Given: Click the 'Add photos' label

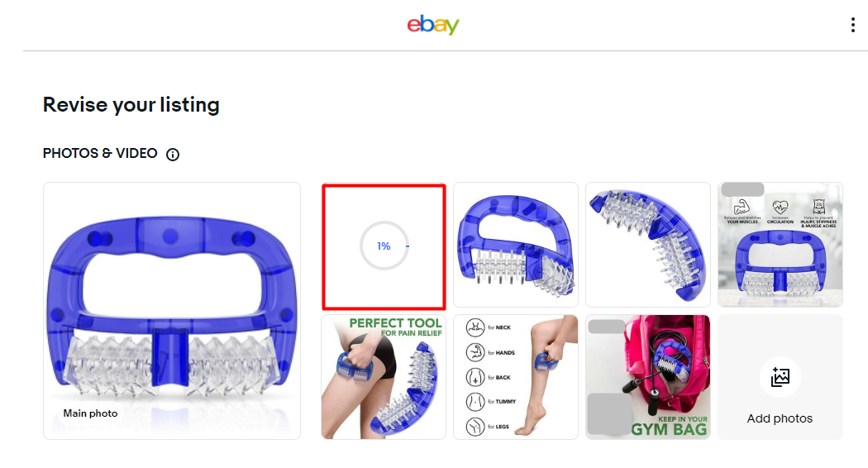Looking at the screenshot, I should tap(780, 418).
